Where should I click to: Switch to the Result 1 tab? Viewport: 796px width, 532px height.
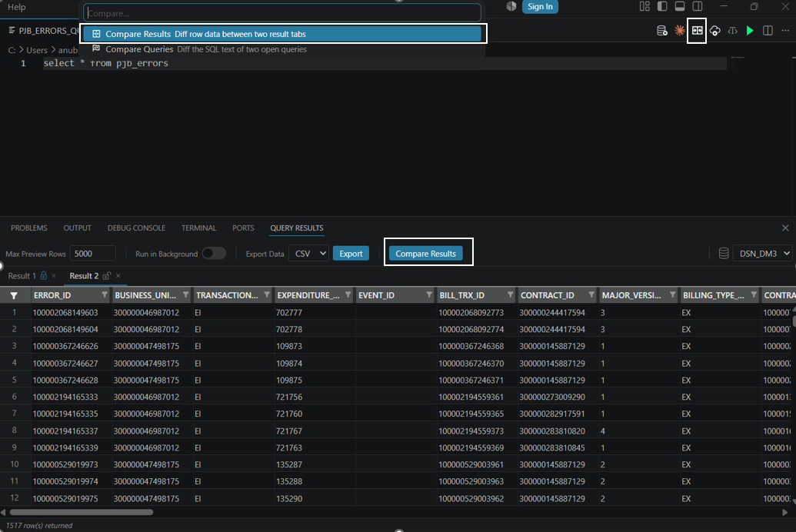click(x=22, y=276)
